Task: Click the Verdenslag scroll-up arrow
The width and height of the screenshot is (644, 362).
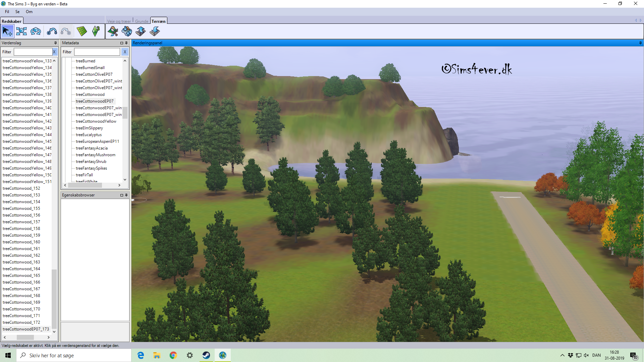Action: 54,61
